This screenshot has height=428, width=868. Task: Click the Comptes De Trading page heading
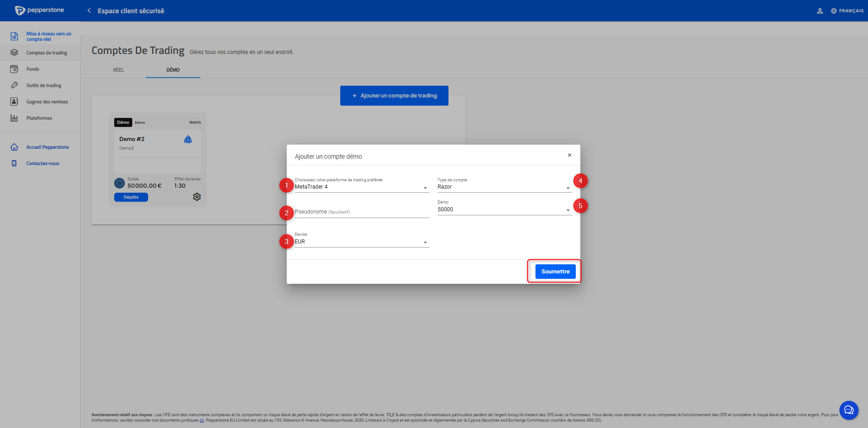click(x=138, y=50)
